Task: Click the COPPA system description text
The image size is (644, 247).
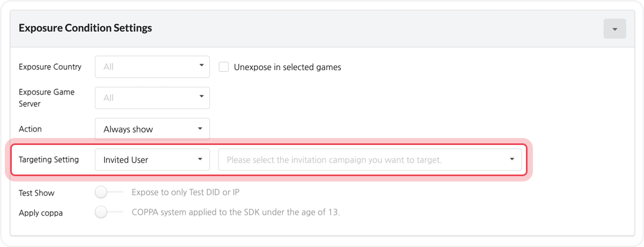Action: click(x=236, y=212)
